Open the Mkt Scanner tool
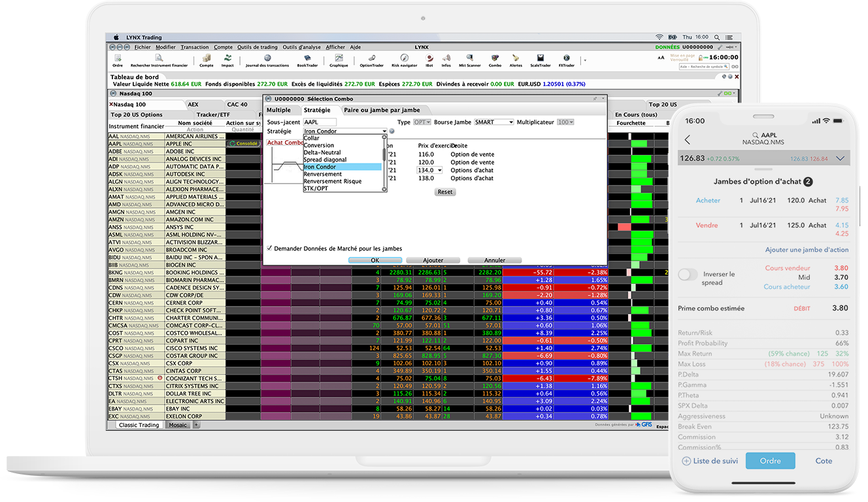The image size is (868, 502). [469, 60]
